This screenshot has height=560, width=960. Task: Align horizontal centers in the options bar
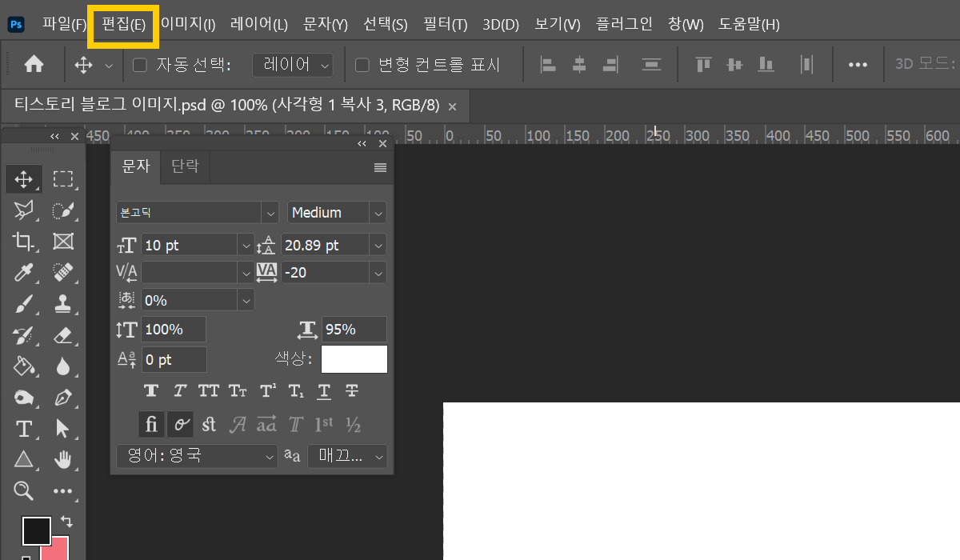pyautogui.click(x=579, y=65)
